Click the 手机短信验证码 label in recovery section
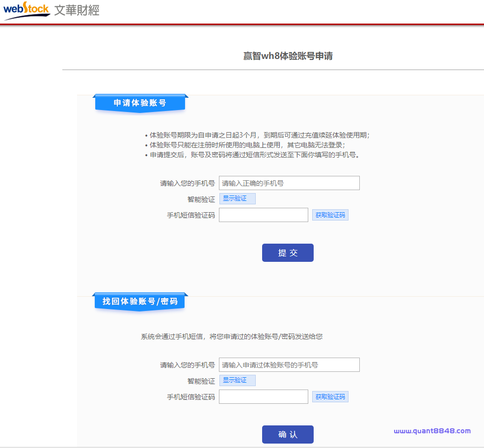 (x=191, y=397)
